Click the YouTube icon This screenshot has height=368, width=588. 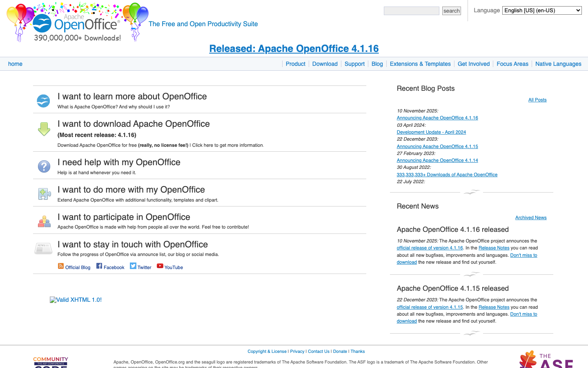(160, 266)
